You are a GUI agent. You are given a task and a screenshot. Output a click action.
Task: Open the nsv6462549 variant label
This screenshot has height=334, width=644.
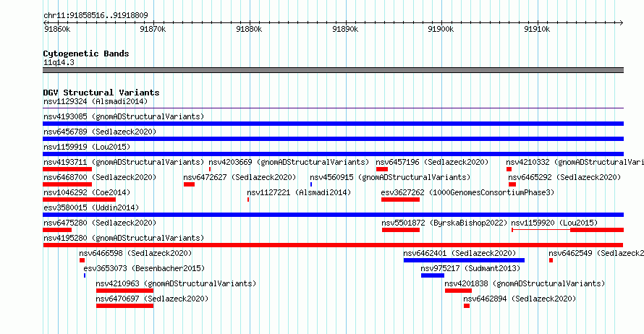point(596,253)
